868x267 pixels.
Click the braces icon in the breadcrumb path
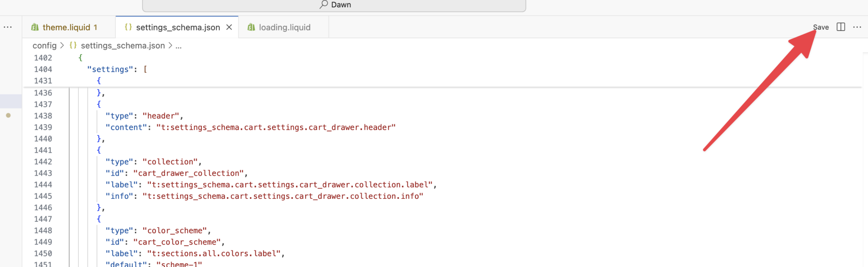[x=73, y=45]
